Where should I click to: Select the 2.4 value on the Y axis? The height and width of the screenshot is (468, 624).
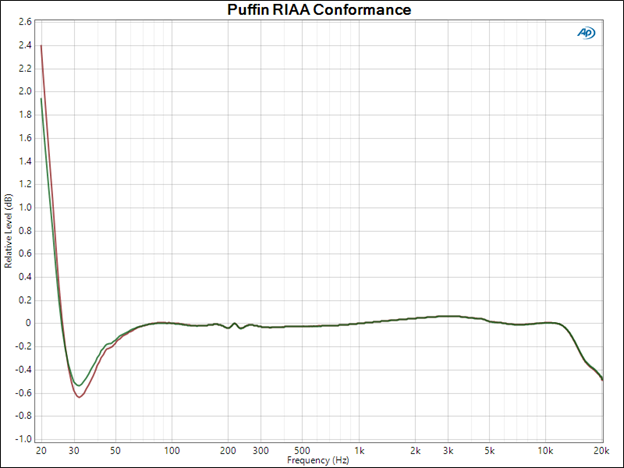tap(25, 45)
